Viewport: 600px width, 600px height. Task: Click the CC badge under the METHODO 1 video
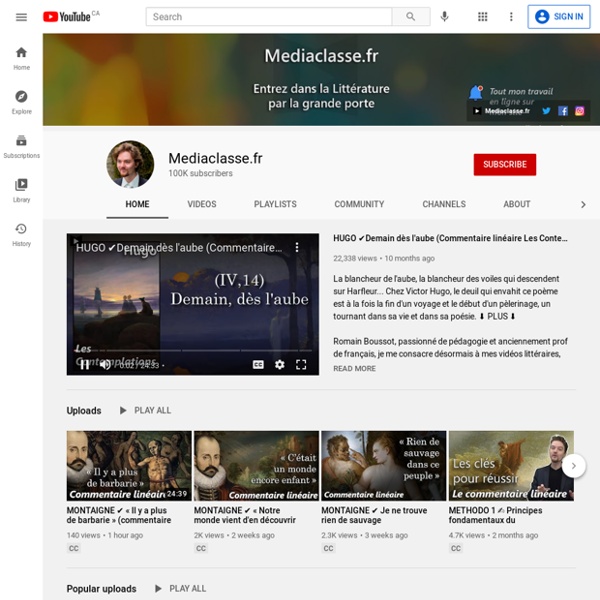coord(456,548)
